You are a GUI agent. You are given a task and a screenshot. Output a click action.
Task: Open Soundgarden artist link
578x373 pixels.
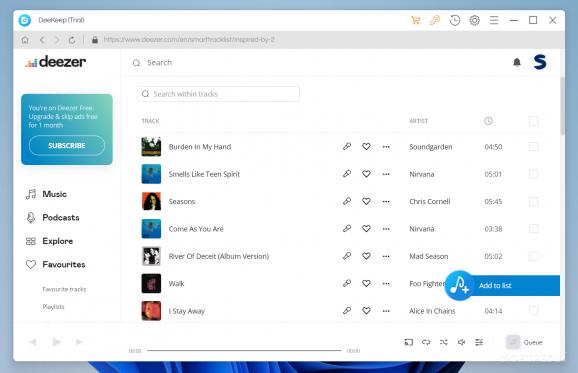pyautogui.click(x=431, y=147)
